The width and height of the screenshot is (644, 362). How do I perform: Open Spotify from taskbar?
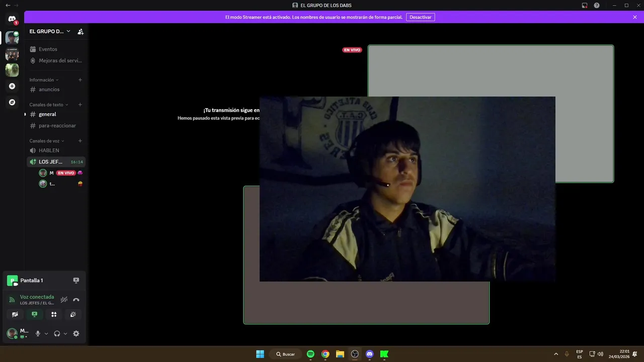(310, 354)
